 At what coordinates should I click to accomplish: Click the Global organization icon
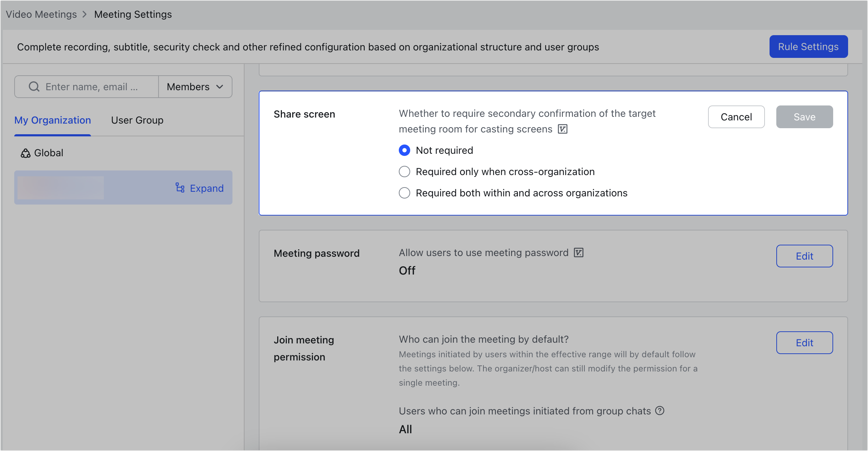(x=26, y=153)
